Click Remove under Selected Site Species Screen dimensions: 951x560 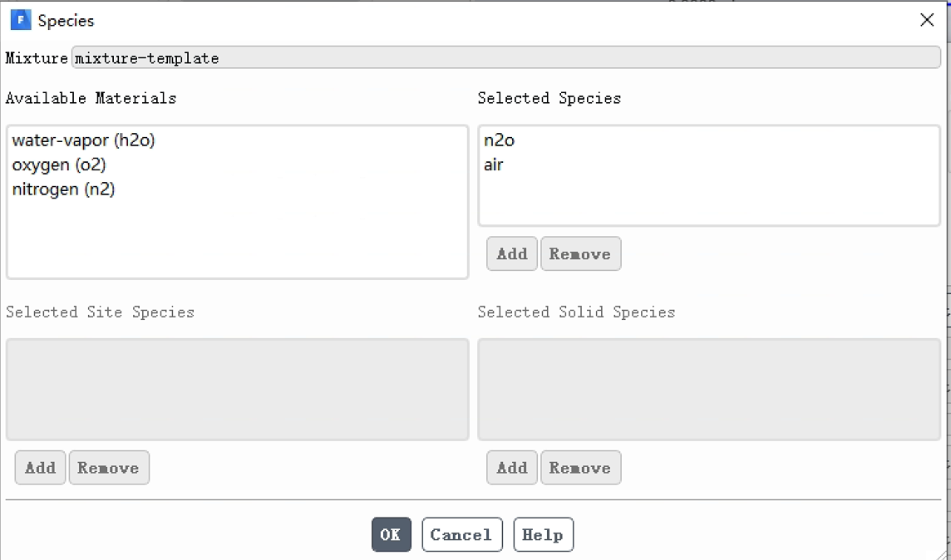coord(109,467)
